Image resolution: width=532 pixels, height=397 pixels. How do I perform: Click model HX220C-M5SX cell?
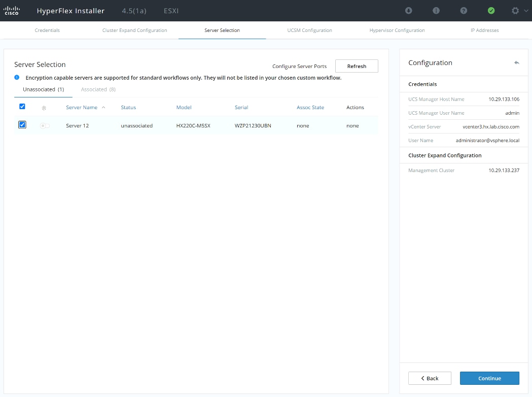[x=193, y=126]
